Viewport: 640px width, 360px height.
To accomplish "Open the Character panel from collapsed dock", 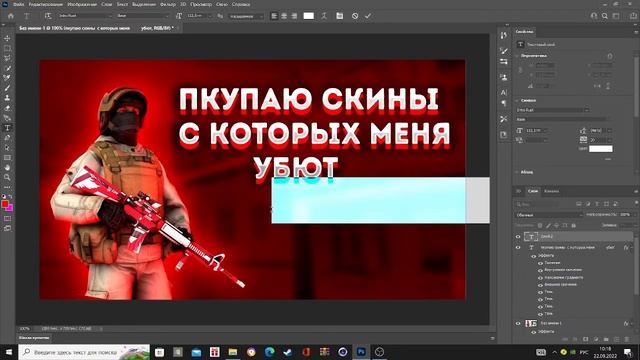I will click(504, 93).
